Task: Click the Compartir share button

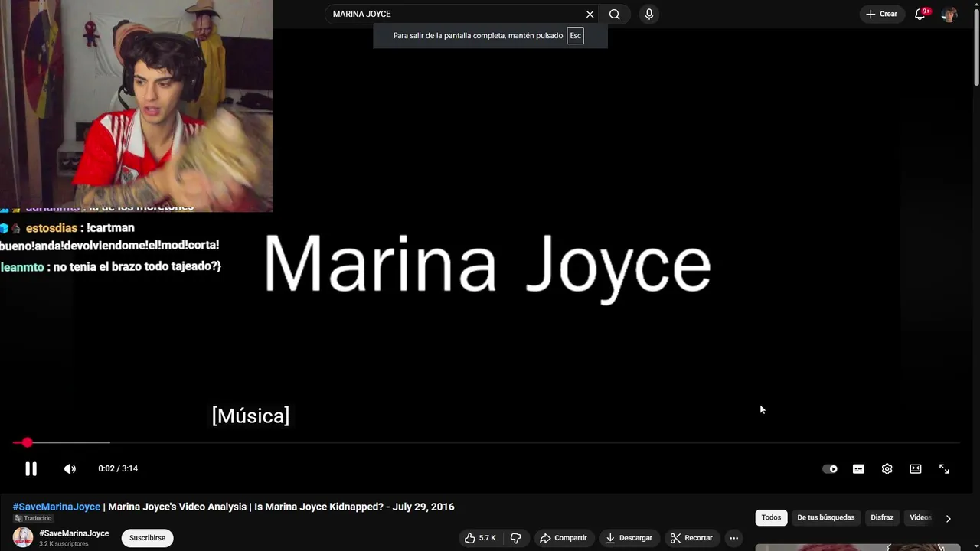Action: click(x=563, y=538)
